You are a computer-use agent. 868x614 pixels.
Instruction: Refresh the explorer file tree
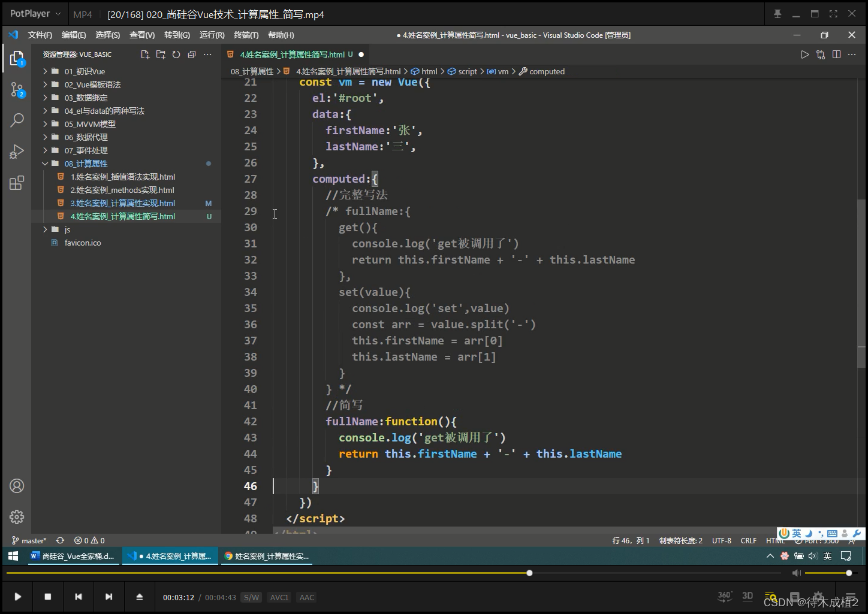176,55
